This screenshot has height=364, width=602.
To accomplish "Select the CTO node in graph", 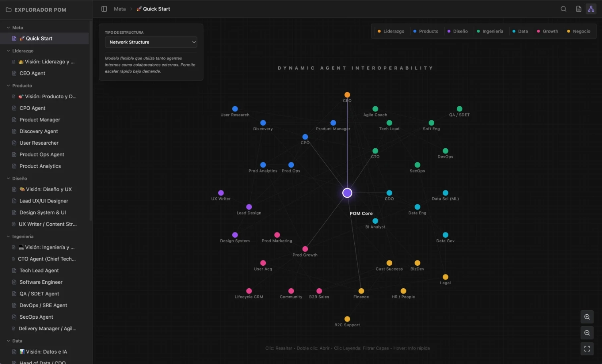I will point(375,151).
